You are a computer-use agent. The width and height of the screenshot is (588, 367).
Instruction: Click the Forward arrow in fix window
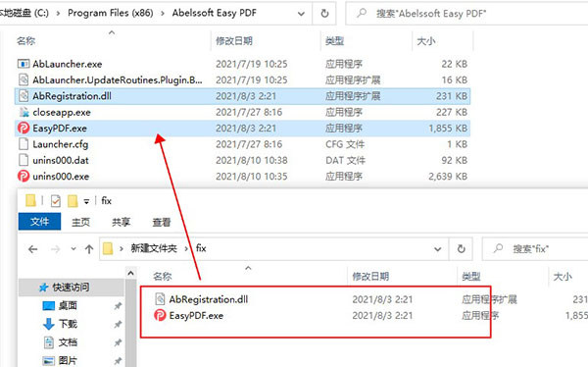(56, 249)
